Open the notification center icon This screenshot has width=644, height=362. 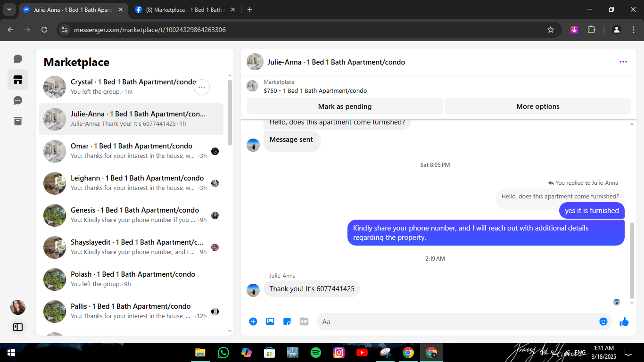[x=628, y=352]
